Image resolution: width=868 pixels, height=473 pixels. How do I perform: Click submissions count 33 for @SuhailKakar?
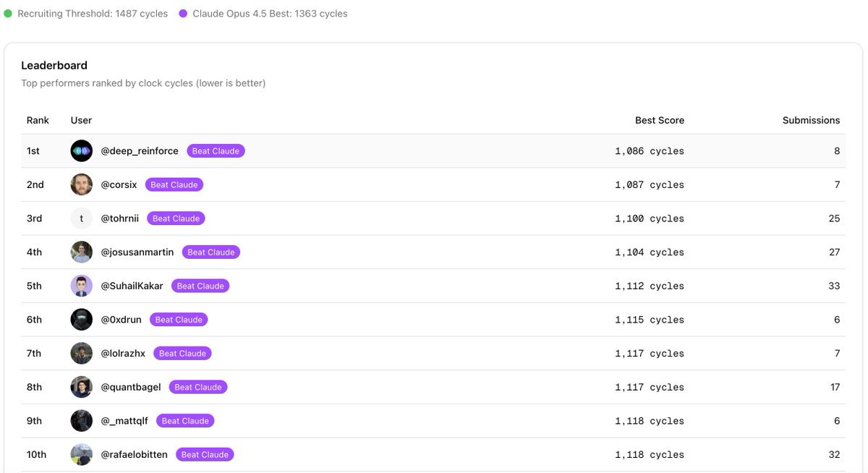point(834,286)
